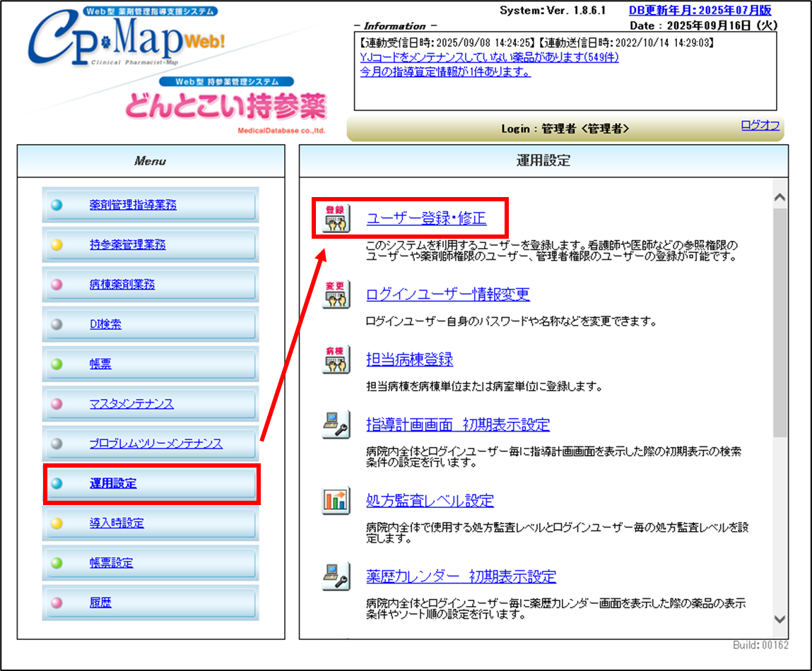
Task: Click the ユーザー登録・修正 keyboard icon
Action: pyautogui.click(x=336, y=219)
